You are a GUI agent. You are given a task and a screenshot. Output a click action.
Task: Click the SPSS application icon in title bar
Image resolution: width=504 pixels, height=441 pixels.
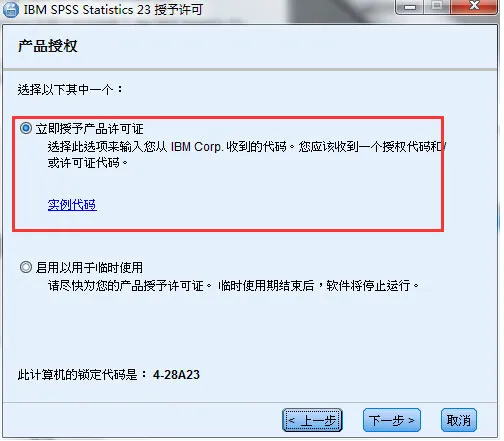[x=10, y=9]
